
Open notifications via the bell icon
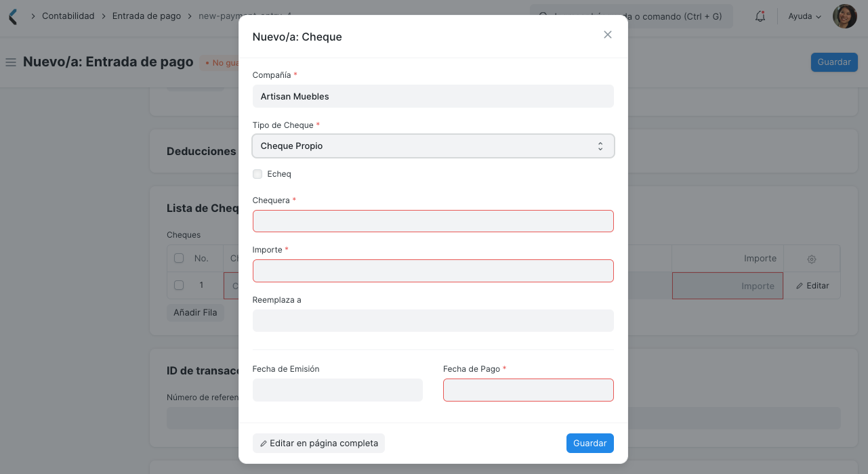tap(760, 16)
